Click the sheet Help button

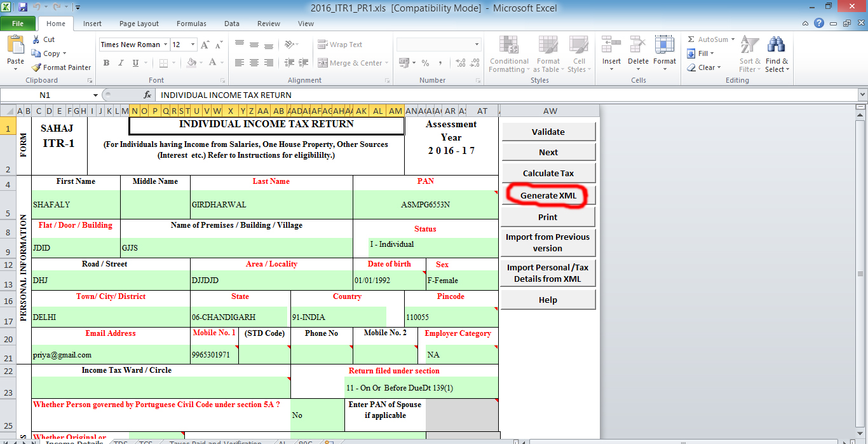click(548, 300)
